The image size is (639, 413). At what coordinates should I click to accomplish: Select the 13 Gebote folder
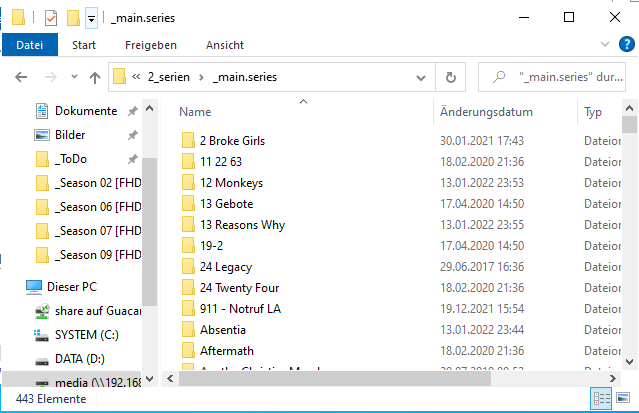pos(227,204)
